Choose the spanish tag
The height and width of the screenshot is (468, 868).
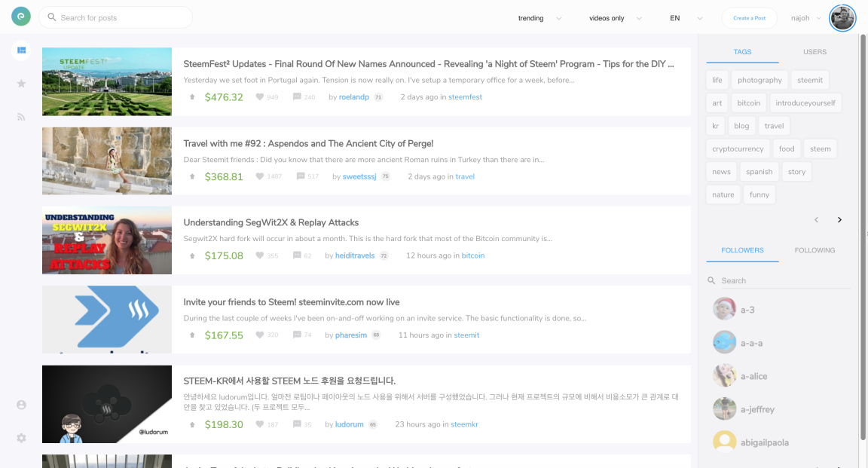pos(759,172)
